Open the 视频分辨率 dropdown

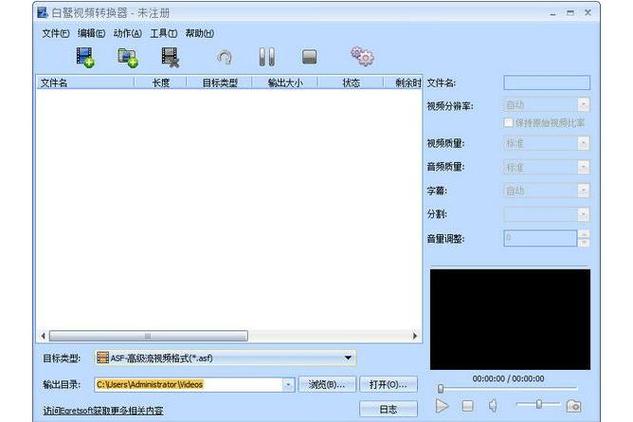point(583,105)
